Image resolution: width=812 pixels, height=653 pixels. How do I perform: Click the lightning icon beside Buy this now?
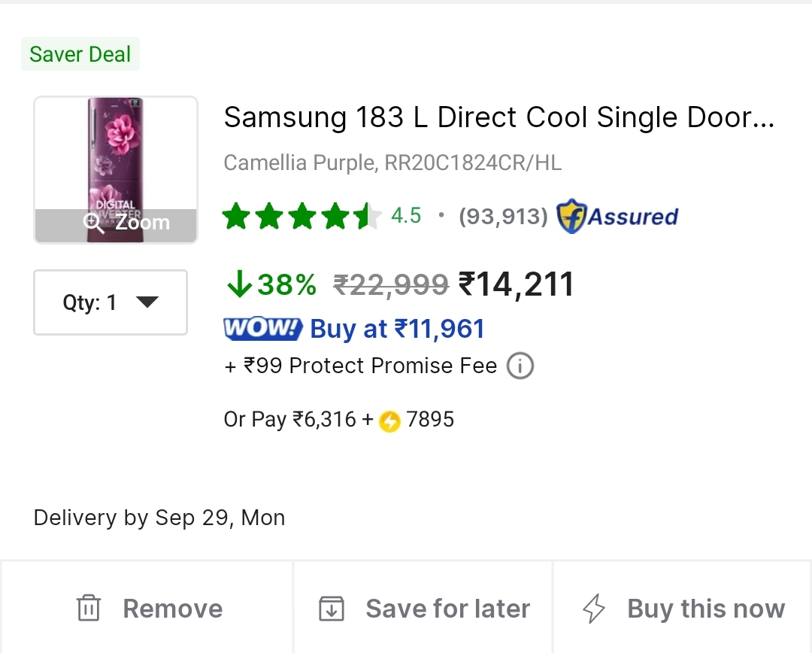tap(594, 608)
